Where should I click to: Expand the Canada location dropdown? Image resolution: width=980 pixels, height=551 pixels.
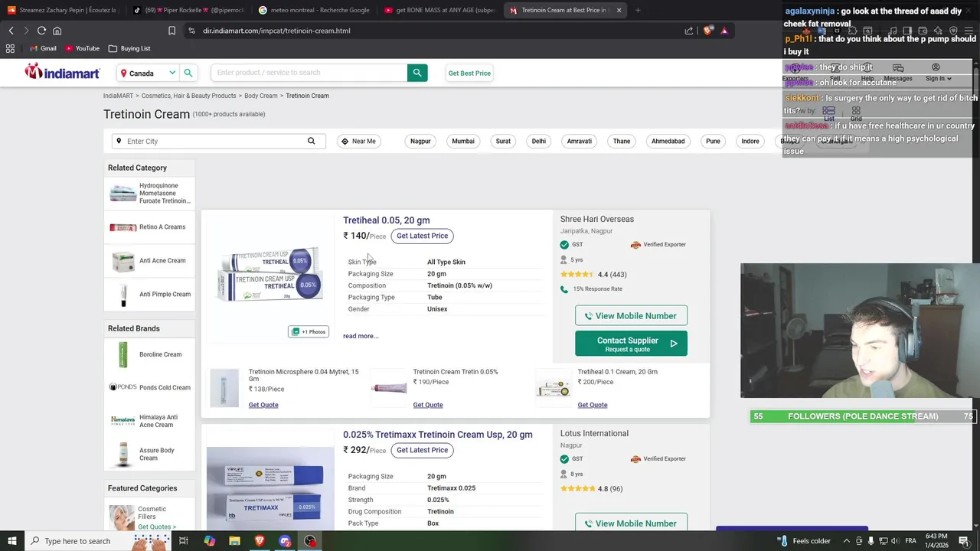click(x=172, y=73)
